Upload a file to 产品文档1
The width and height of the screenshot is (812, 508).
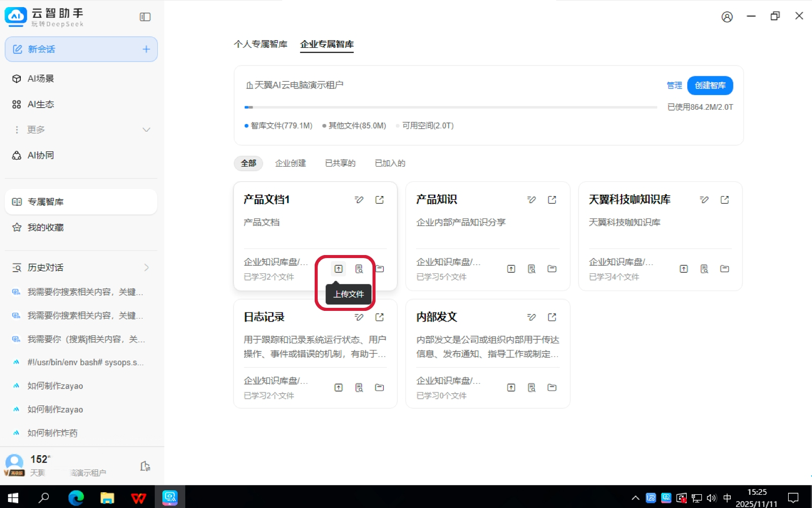[x=339, y=269]
